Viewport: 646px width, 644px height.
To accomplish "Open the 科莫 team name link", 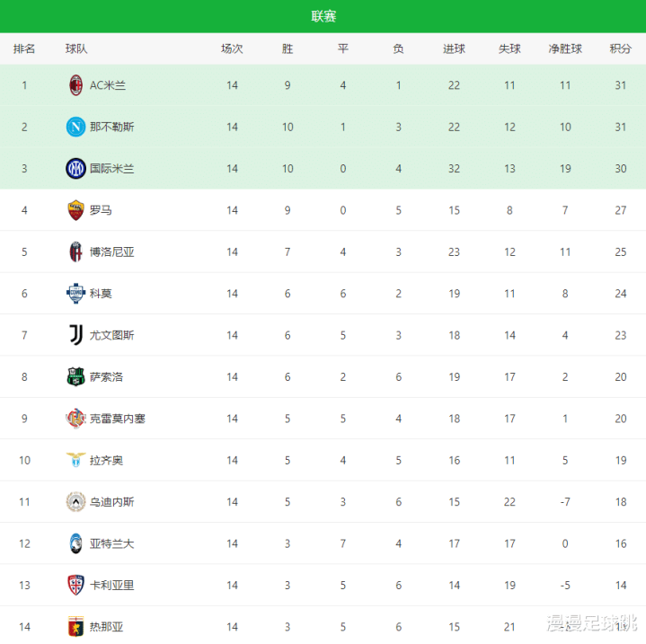I will click(101, 294).
